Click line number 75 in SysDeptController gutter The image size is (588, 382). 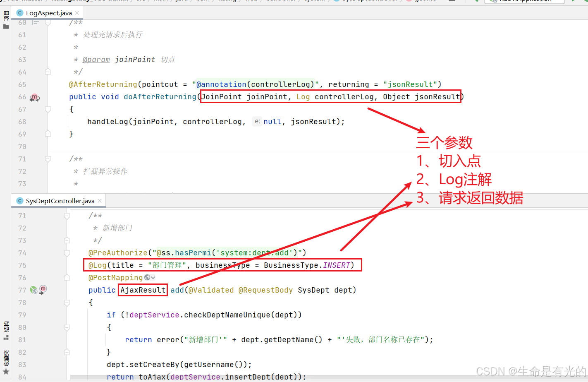pos(22,265)
